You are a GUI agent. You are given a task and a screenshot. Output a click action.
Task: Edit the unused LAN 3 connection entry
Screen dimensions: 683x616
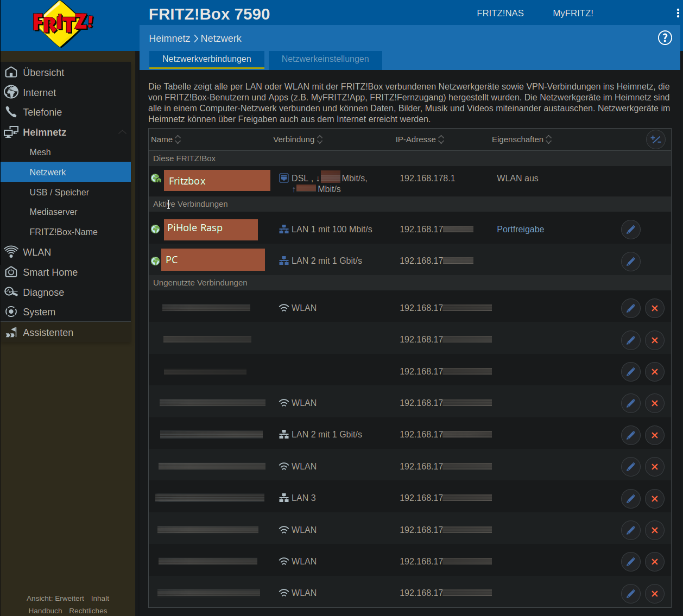tap(630, 499)
